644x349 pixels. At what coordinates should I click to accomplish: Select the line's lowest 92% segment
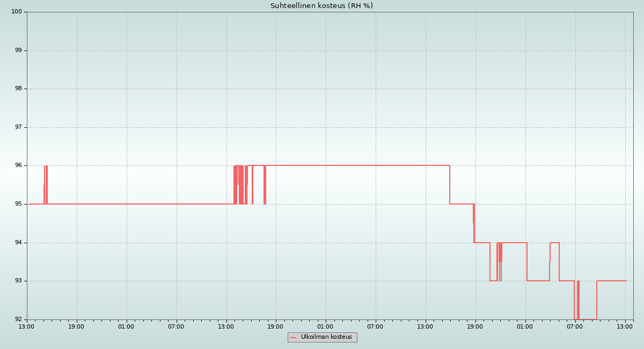tap(588, 319)
